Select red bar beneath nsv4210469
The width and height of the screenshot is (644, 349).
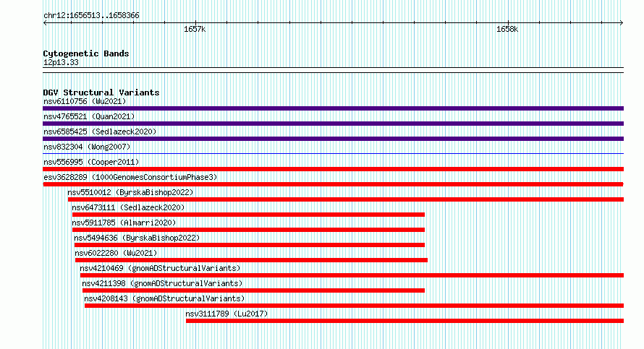(352, 275)
